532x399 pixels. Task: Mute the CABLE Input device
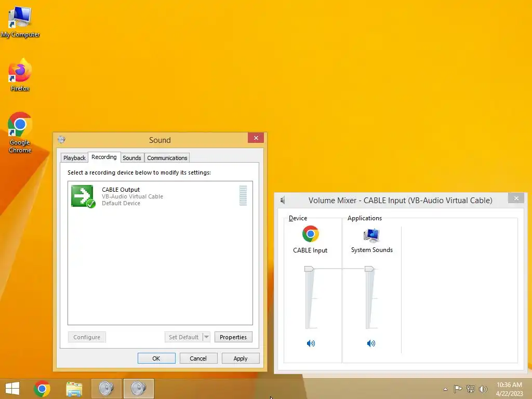(x=311, y=343)
